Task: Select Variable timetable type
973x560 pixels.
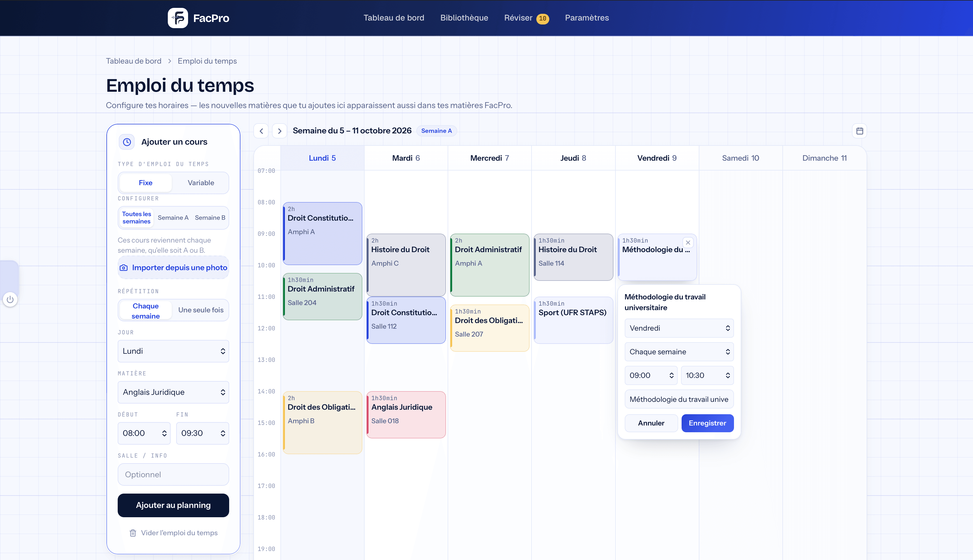Action: tap(201, 183)
